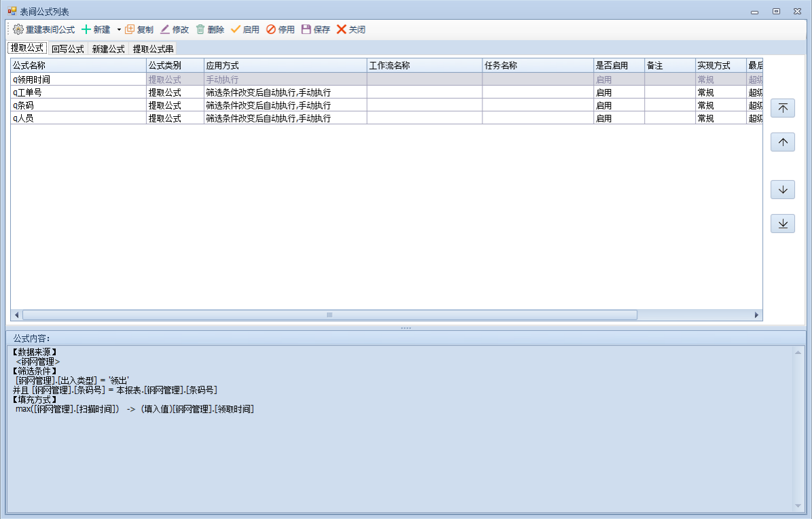The height and width of the screenshot is (519, 812).
Task: Click the 保存 floppy disk icon
Action: pos(306,30)
